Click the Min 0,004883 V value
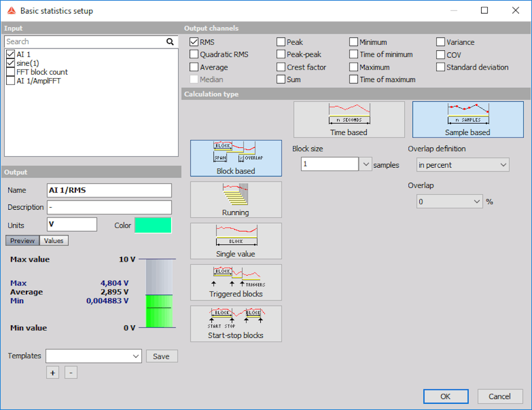 point(107,301)
